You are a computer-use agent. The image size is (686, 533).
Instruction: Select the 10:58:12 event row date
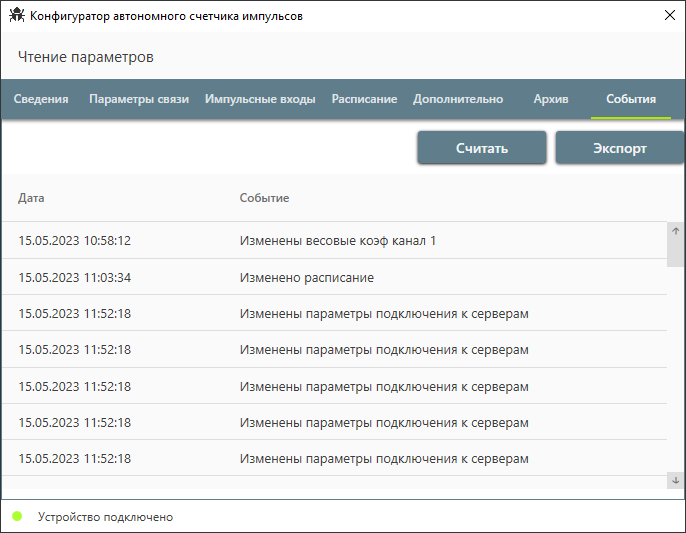(75, 241)
